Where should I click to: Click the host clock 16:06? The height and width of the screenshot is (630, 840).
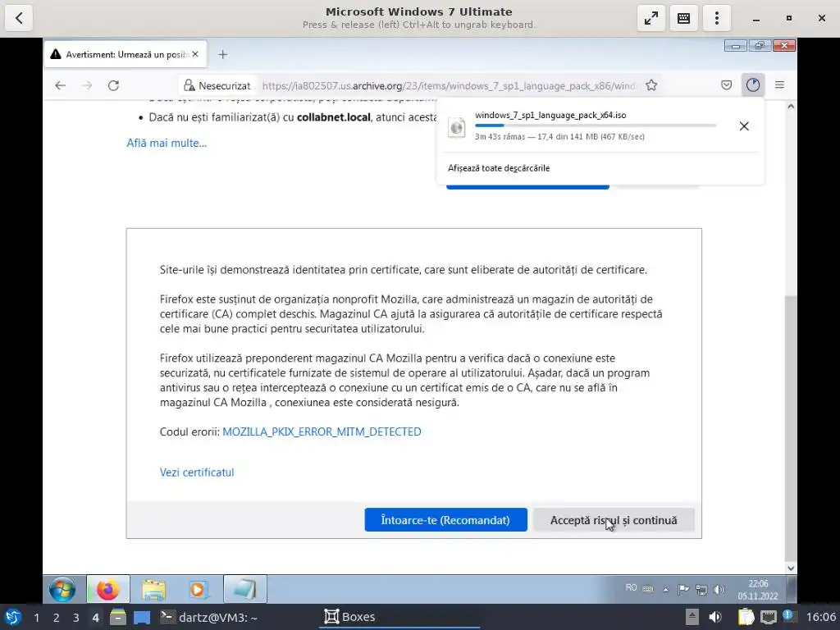pos(821,617)
